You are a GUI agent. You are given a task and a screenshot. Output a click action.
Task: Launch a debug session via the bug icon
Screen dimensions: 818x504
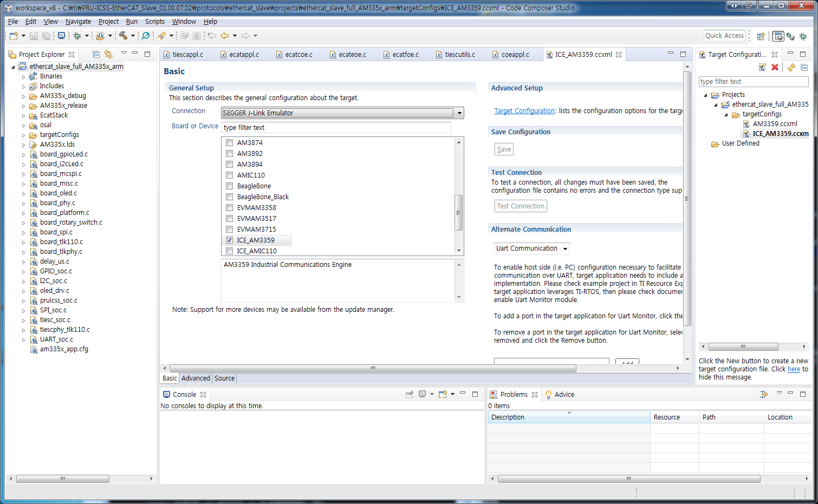(77, 36)
